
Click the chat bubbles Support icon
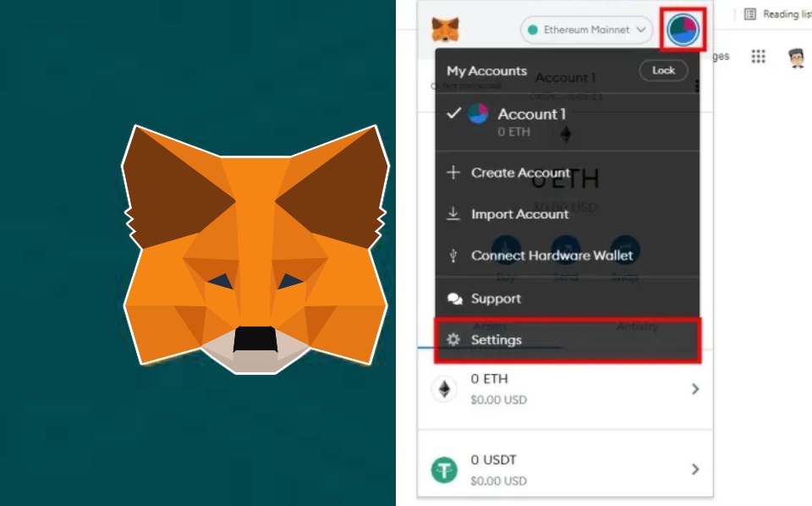pyautogui.click(x=455, y=299)
